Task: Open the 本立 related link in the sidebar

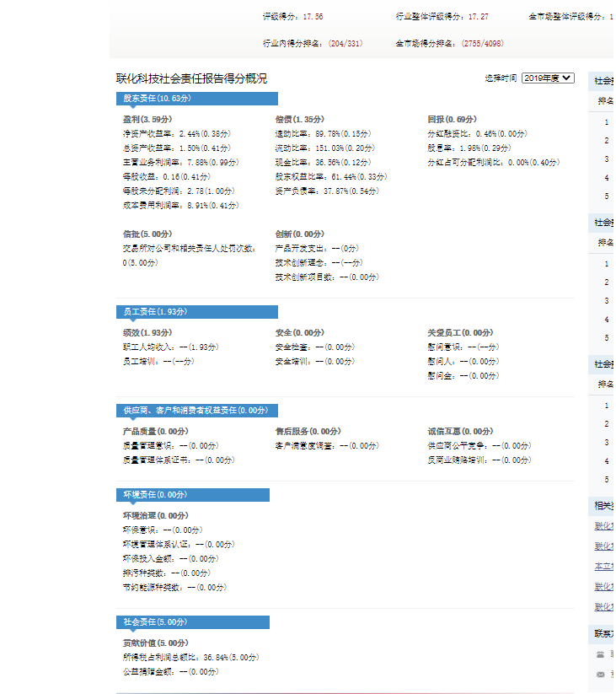Action: [604, 566]
